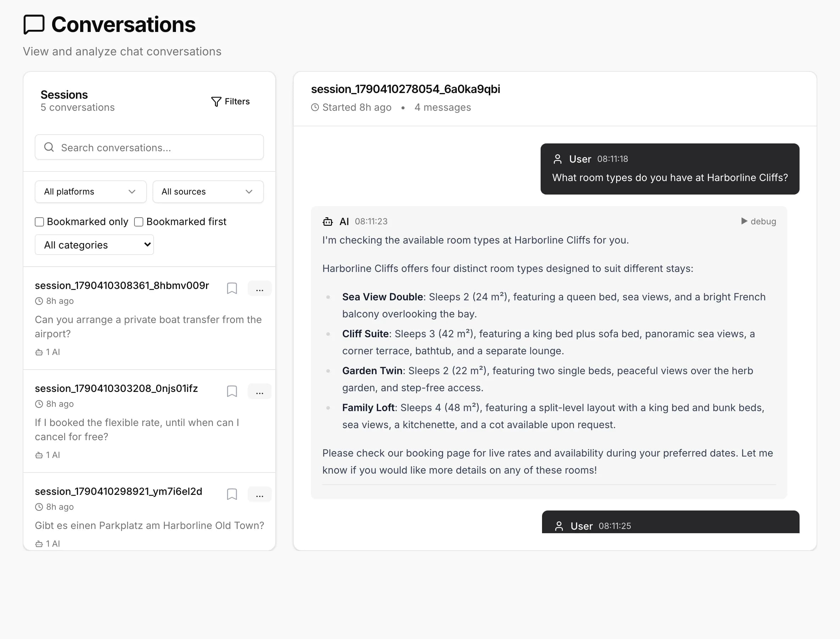Click the flexible rate cancellation preview
This screenshot has height=639, width=840.
[137, 430]
